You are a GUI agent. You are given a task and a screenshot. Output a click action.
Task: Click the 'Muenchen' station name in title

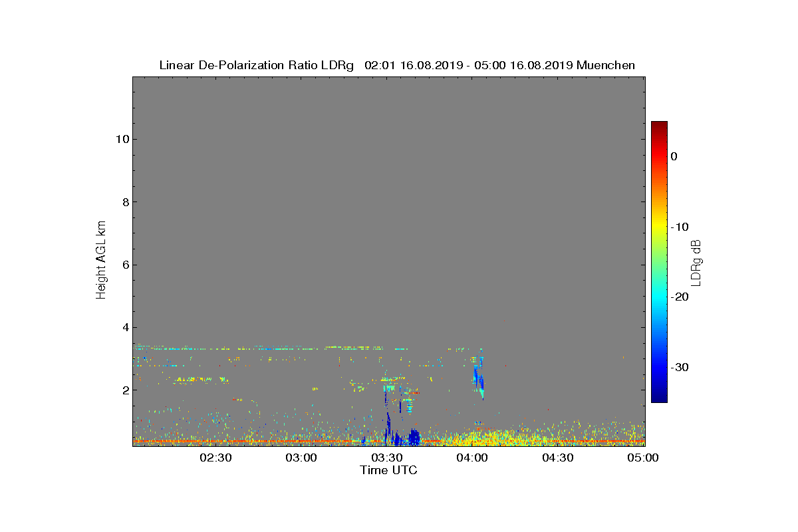click(x=606, y=65)
